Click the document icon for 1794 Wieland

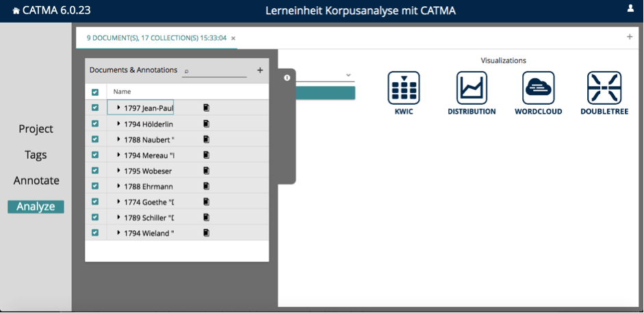point(206,233)
